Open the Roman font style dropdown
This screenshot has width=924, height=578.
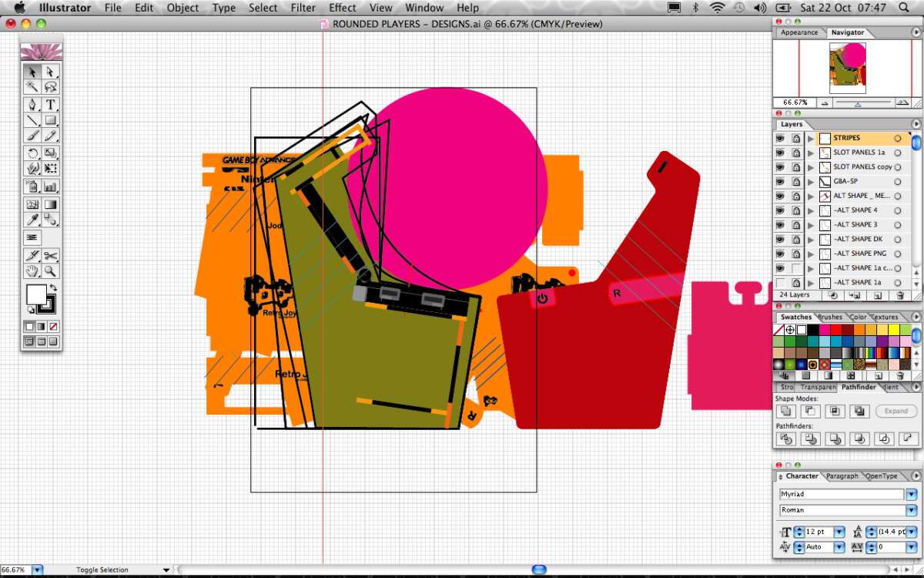[912, 510]
